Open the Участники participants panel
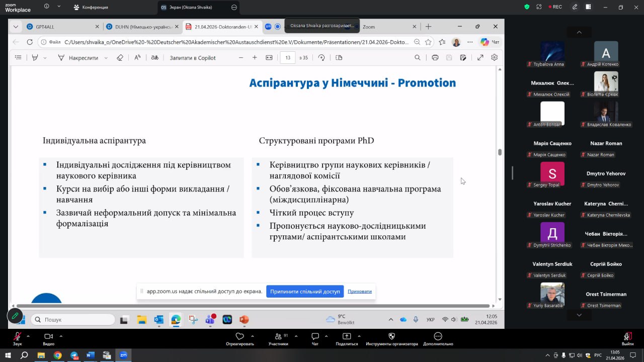Viewport: 644px width, 362px height. pyautogui.click(x=278, y=336)
